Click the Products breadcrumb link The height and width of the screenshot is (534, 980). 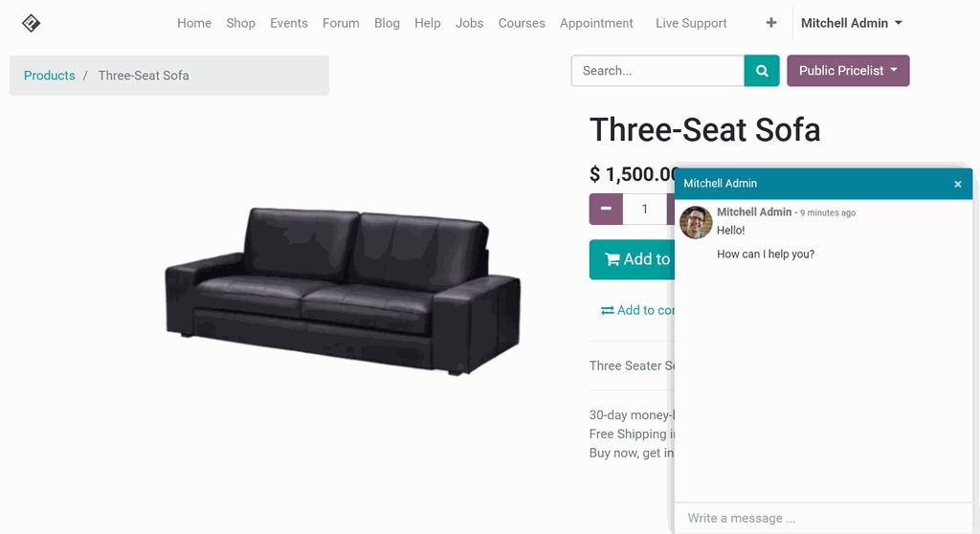(50, 76)
